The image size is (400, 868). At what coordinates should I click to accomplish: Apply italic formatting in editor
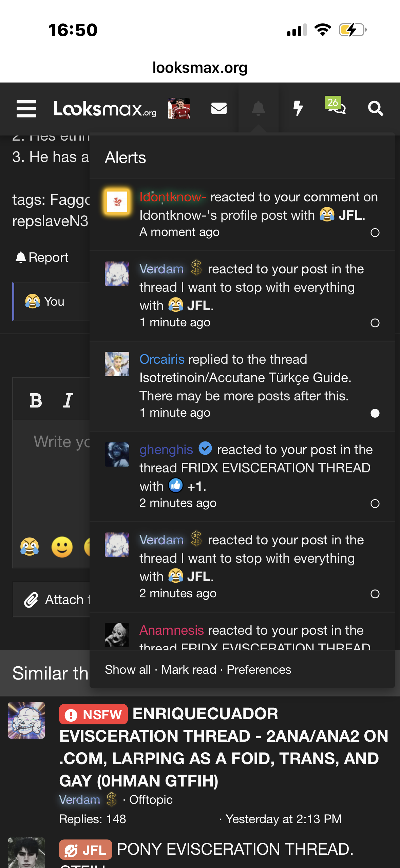[68, 401]
